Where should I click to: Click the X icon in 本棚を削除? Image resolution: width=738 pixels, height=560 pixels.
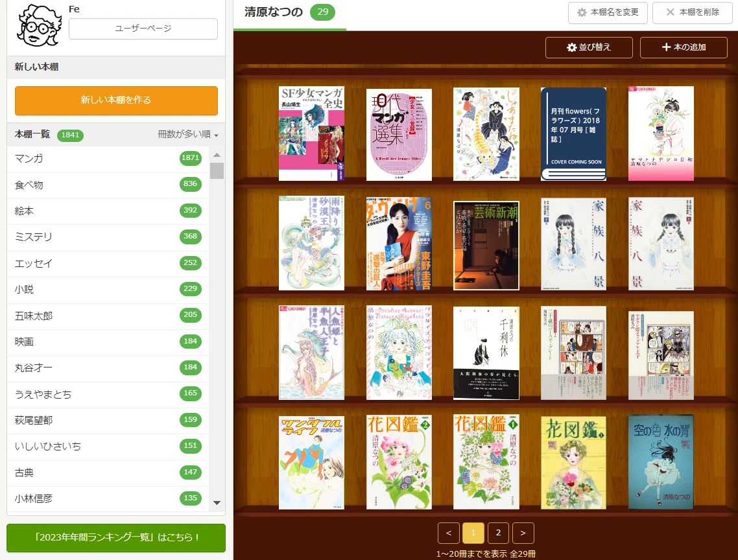pyautogui.click(x=670, y=12)
